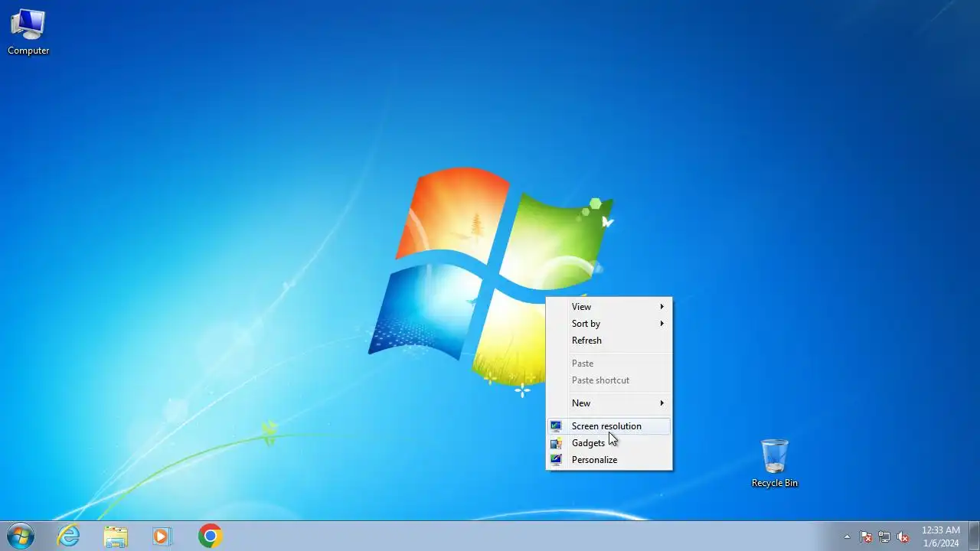Choose Gadgets from the context menu

pos(609,443)
